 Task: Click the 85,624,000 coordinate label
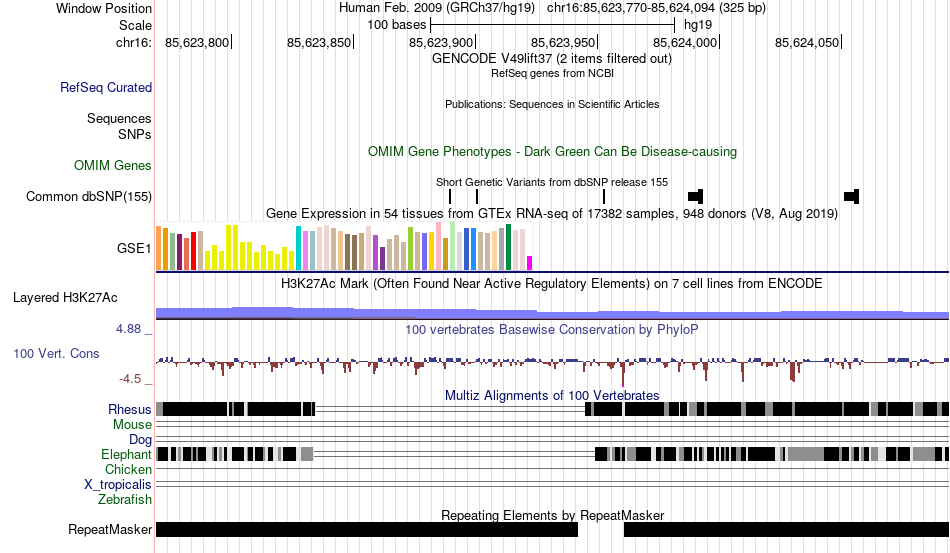click(685, 43)
